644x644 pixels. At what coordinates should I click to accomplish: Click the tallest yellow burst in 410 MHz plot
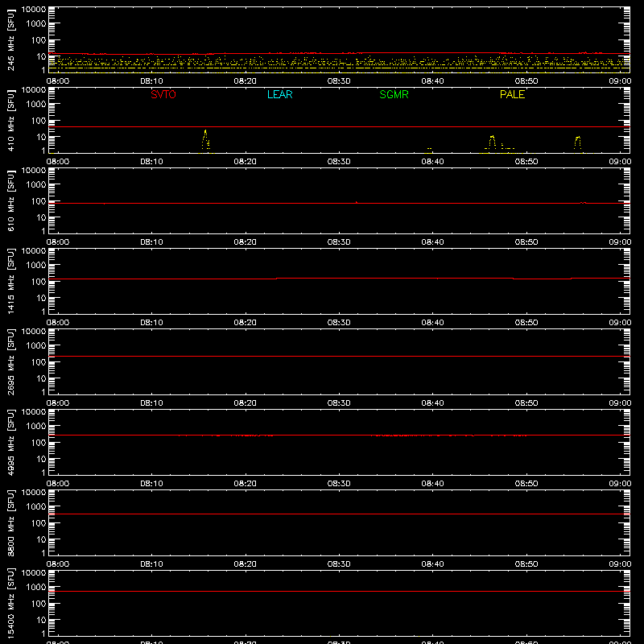click(x=205, y=140)
